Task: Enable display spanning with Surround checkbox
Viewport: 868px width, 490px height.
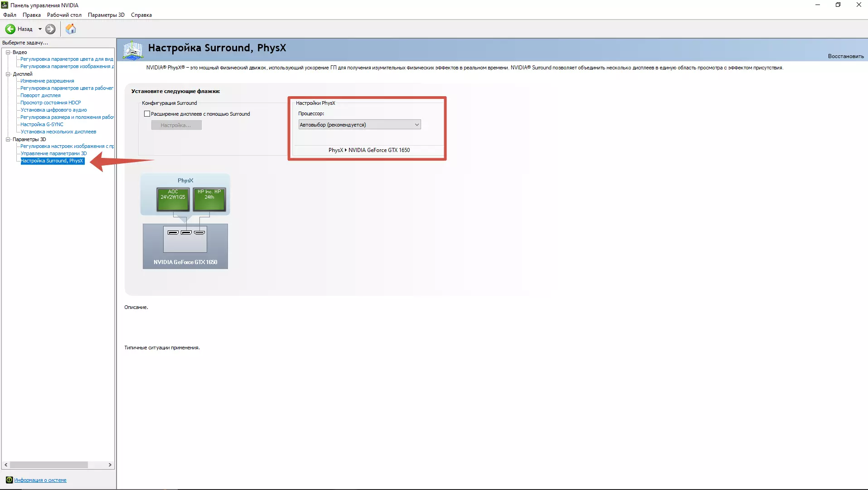Action: (147, 114)
